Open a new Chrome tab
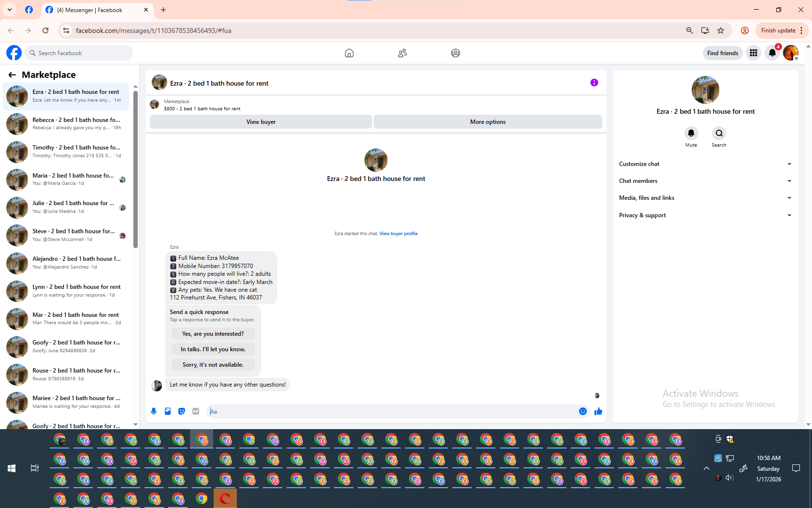This screenshot has height=508, width=812. tap(163, 10)
